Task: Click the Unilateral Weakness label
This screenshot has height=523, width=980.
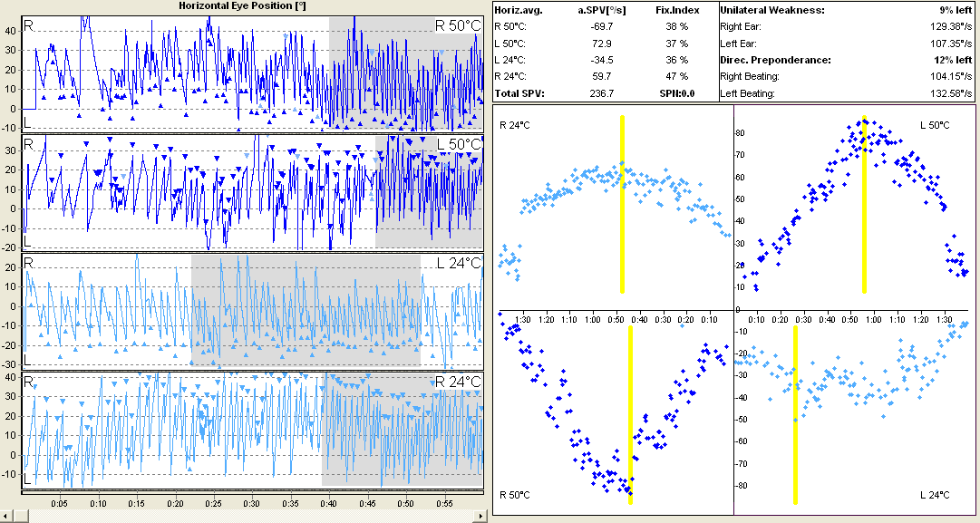Action: (771, 9)
